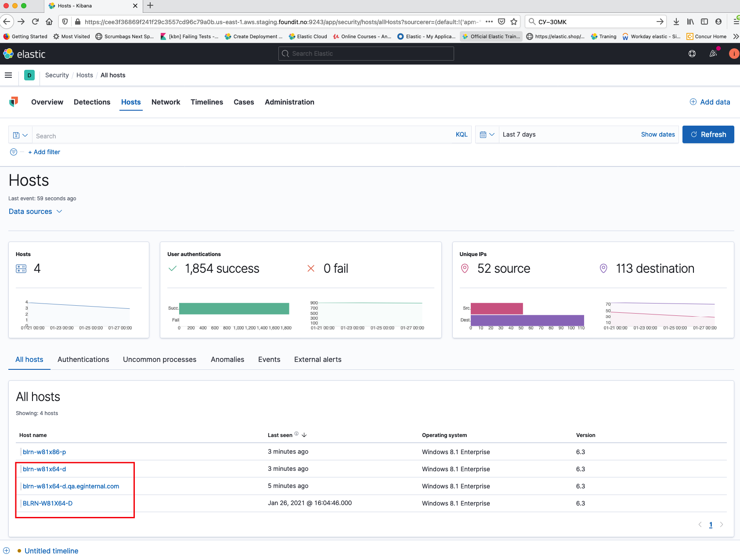Focus the Search Elastic field

[x=366, y=54]
